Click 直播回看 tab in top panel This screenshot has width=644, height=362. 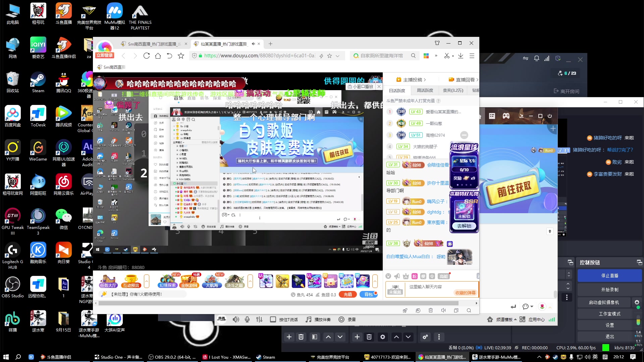465,79
